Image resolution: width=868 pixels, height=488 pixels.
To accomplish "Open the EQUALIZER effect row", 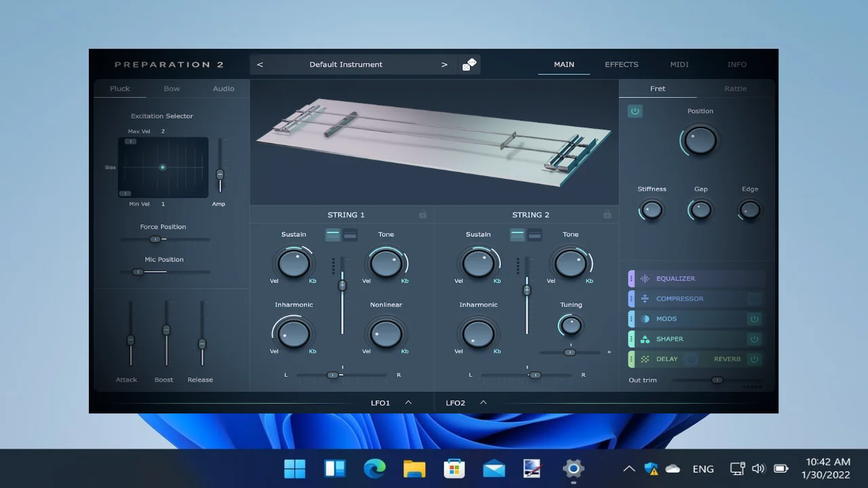I will [x=697, y=279].
